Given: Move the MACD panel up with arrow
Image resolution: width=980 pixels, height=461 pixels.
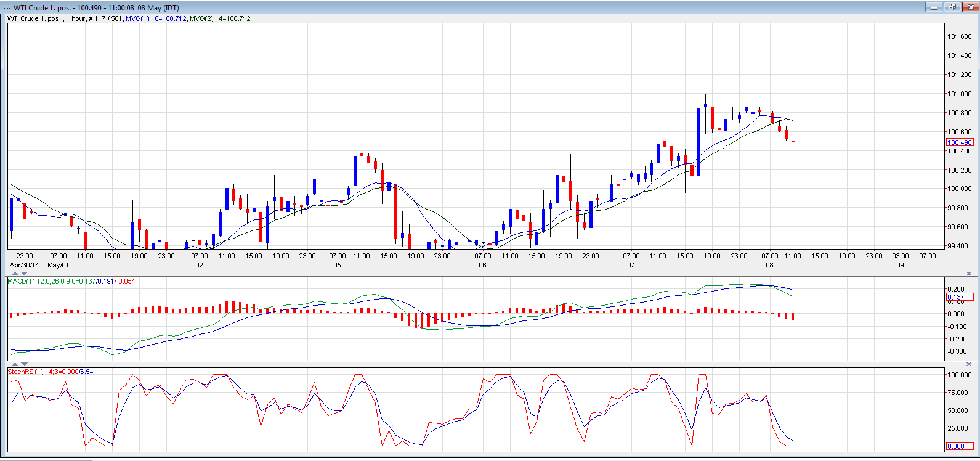Looking at the screenshot, I should click(x=15, y=274).
